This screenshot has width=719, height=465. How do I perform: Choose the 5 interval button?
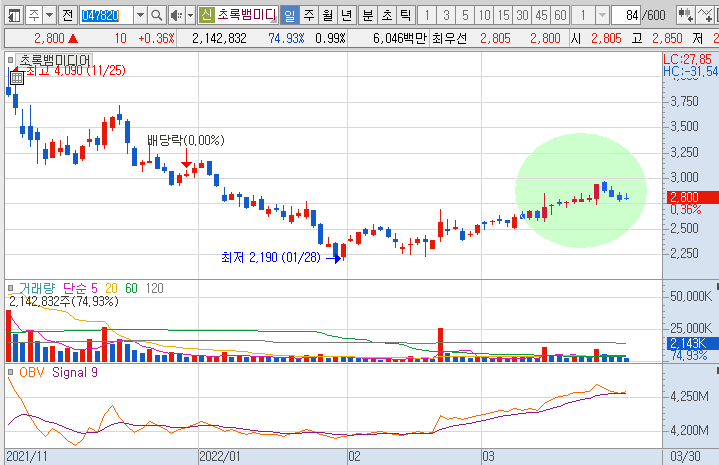coord(465,16)
